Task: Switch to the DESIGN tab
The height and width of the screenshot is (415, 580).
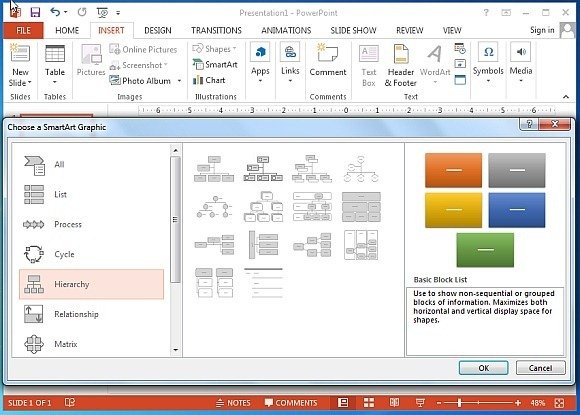Action: 158,30
